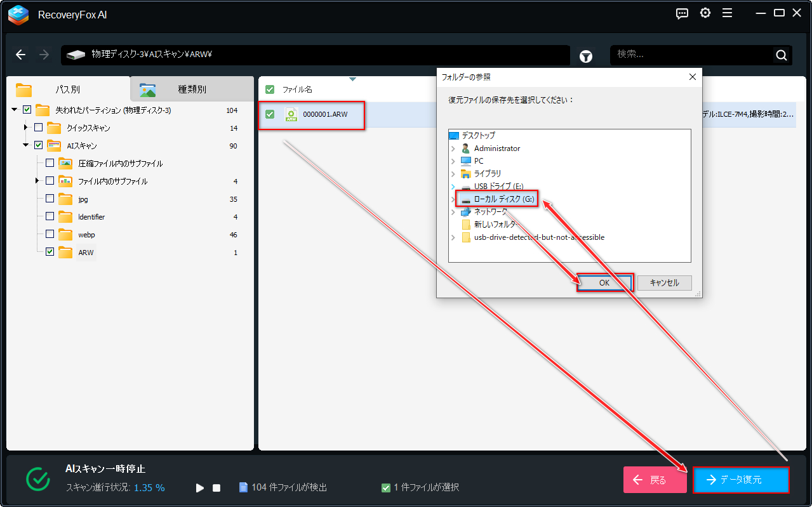Resume scan with the play icon
Viewport: 812px width, 507px height.
tap(200, 488)
